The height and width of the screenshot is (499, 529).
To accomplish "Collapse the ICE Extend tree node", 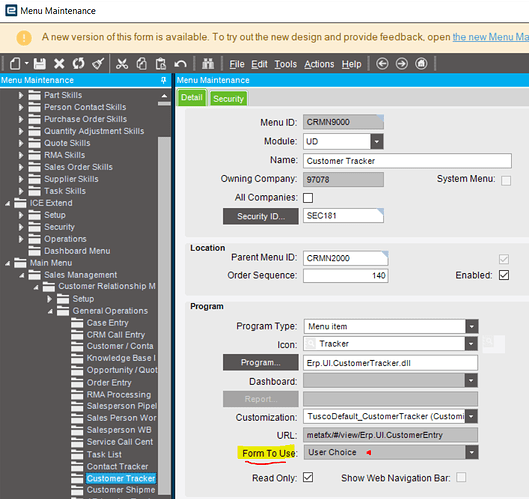I will tap(7, 203).
